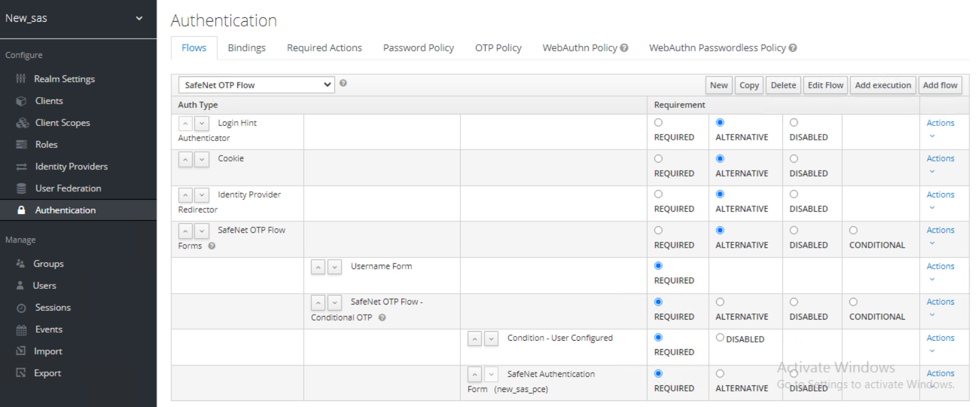Screen dimensions: 980x407
Task: Switch to the Password Policy tab
Action: [x=419, y=48]
